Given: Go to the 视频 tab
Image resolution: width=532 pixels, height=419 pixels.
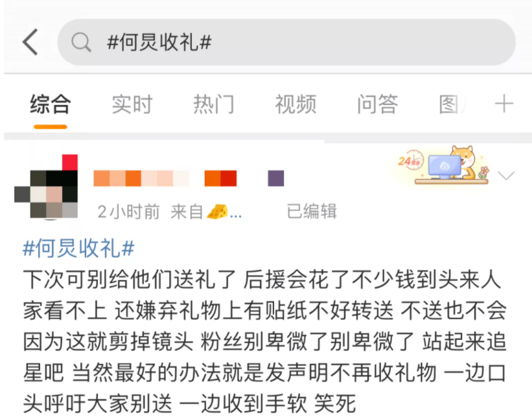Looking at the screenshot, I should click(295, 104).
